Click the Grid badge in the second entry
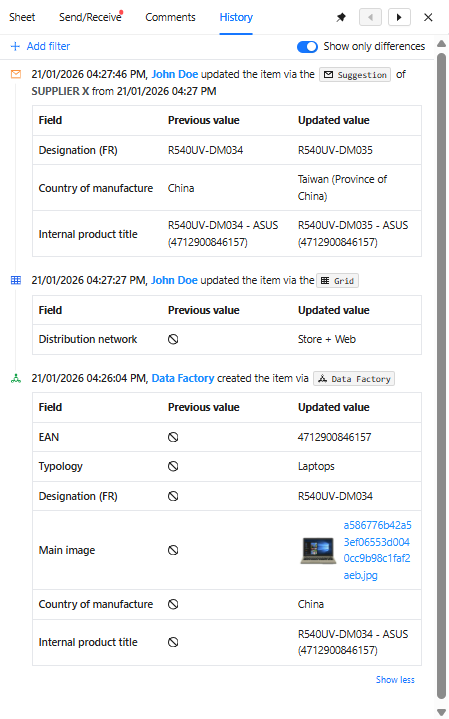Viewport: 449px width, 719px height. 338,281
